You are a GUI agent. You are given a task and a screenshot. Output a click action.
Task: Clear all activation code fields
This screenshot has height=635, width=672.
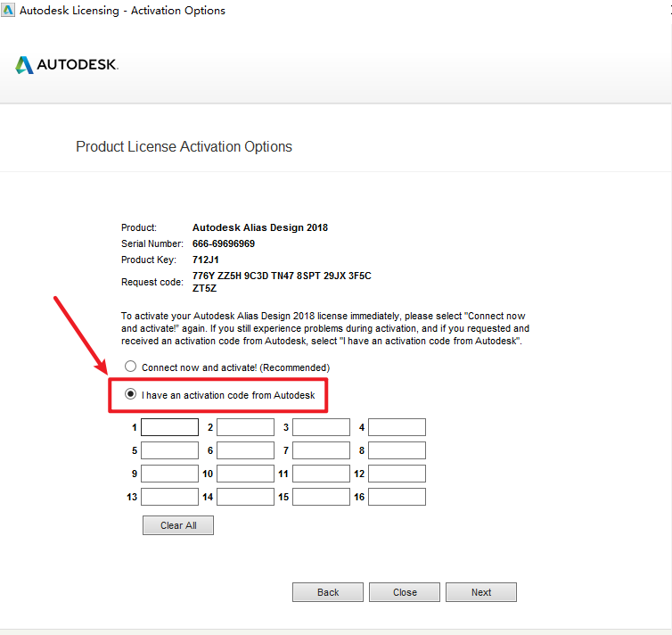(x=178, y=525)
